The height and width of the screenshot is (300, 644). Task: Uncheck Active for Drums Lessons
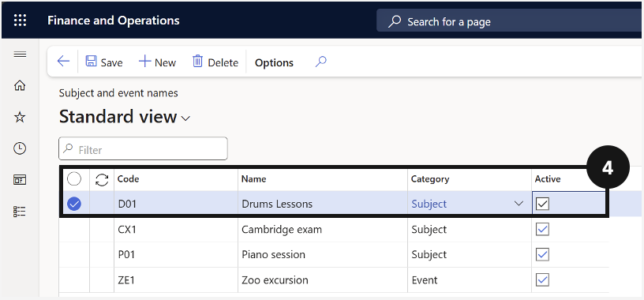[x=542, y=204]
